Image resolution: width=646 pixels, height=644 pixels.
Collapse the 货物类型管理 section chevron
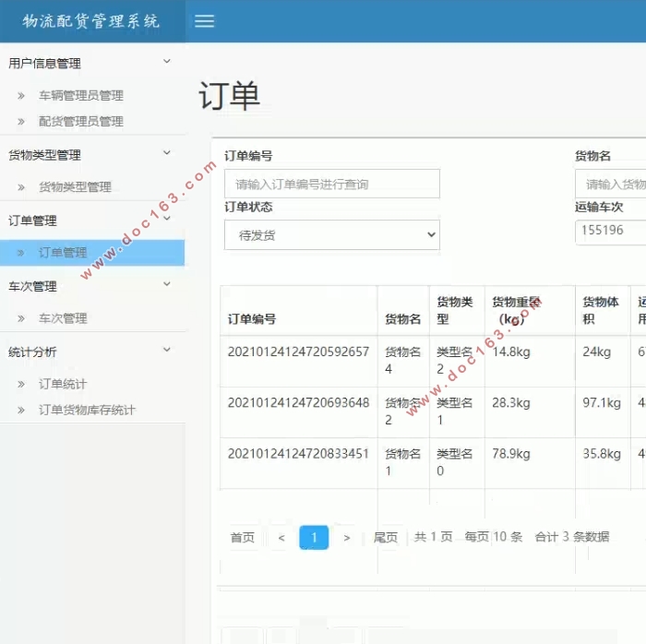[167, 153]
